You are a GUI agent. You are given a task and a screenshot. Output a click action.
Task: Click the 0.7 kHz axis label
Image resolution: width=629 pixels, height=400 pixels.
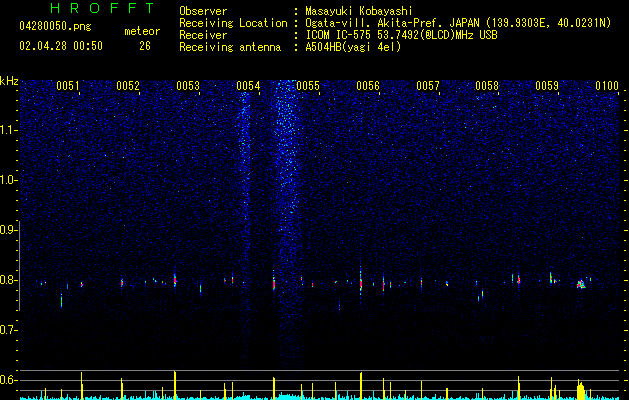[8, 330]
